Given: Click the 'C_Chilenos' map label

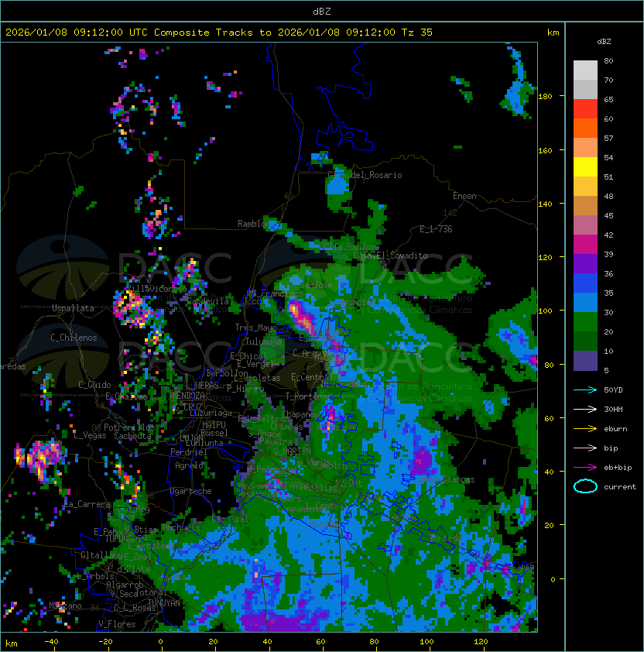Looking at the screenshot, I should click(74, 338).
